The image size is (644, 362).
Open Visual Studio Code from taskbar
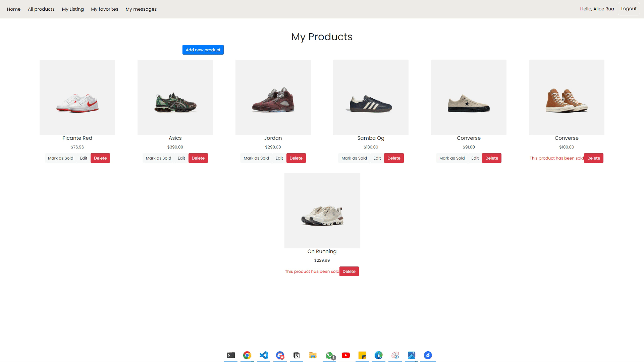264,355
